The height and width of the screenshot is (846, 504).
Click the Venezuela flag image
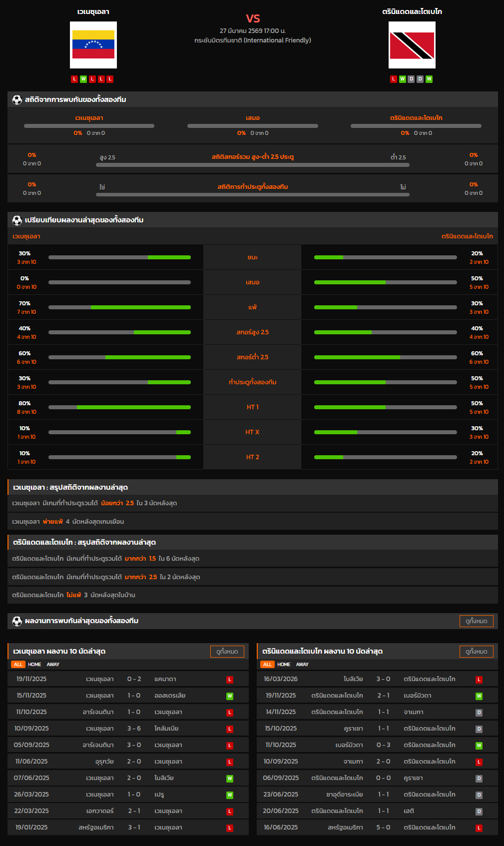(93, 45)
